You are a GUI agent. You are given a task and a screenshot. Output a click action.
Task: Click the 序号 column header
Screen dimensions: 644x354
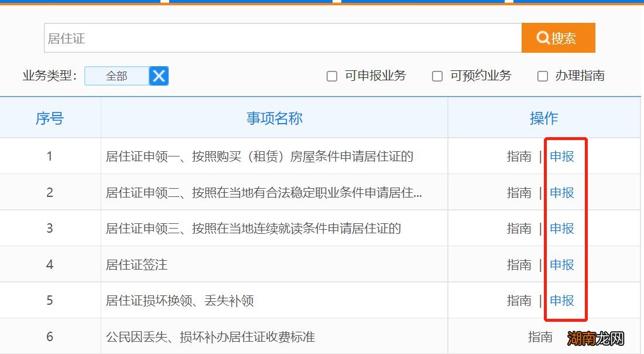(x=50, y=118)
